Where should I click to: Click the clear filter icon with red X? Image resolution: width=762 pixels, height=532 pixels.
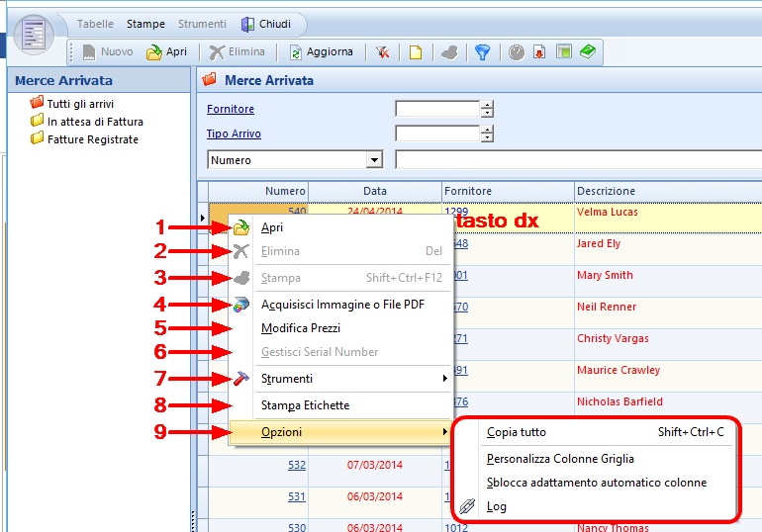point(382,52)
